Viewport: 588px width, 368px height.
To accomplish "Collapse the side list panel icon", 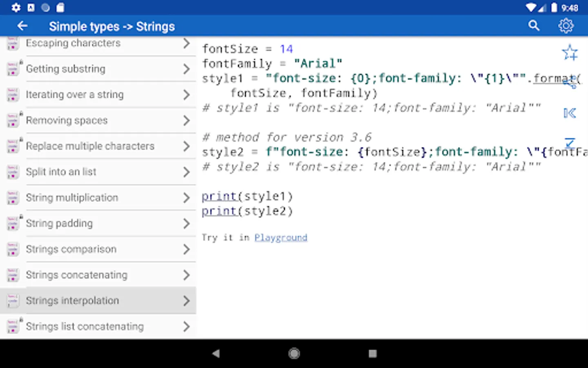I will tap(570, 113).
